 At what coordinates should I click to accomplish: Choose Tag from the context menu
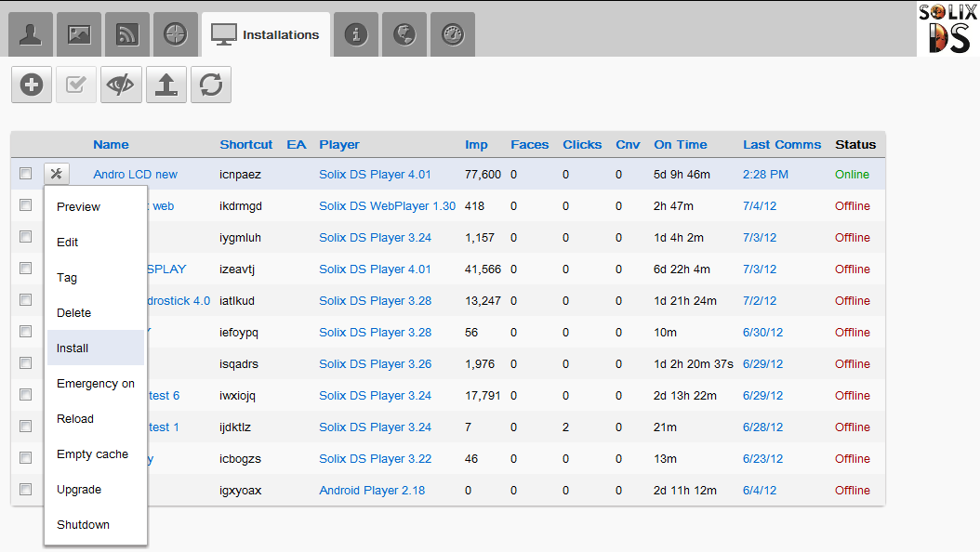point(96,277)
